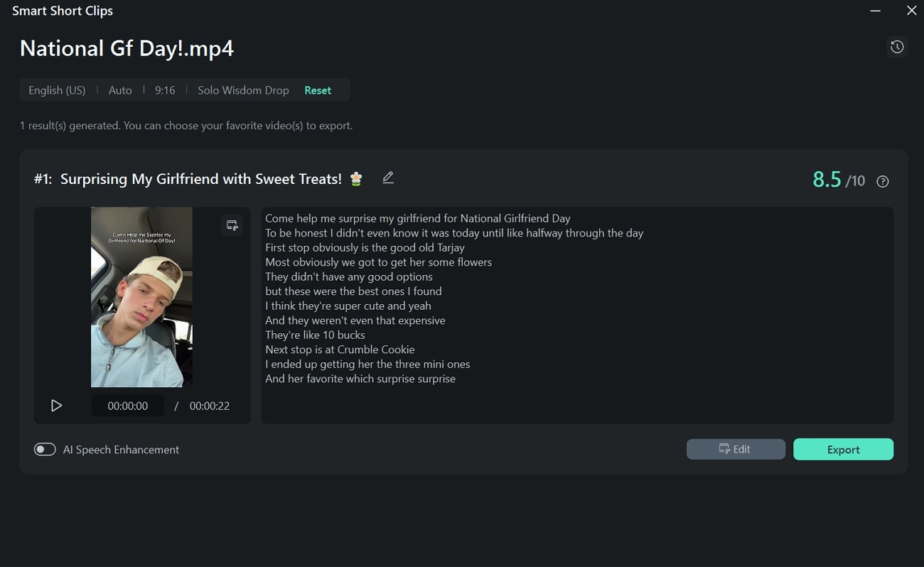Click the video thumbnail preview
Image resolution: width=924 pixels, height=567 pixels.
[141, 297]
